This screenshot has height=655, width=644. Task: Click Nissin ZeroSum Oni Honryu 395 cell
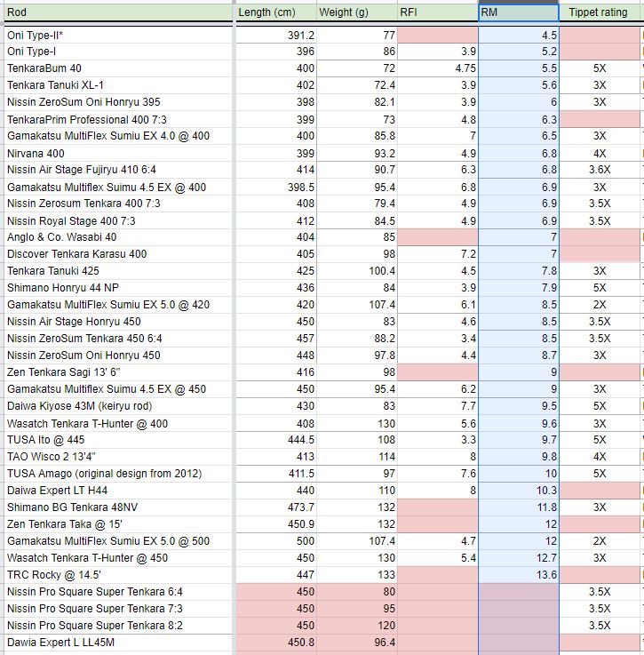pos(118,102)
